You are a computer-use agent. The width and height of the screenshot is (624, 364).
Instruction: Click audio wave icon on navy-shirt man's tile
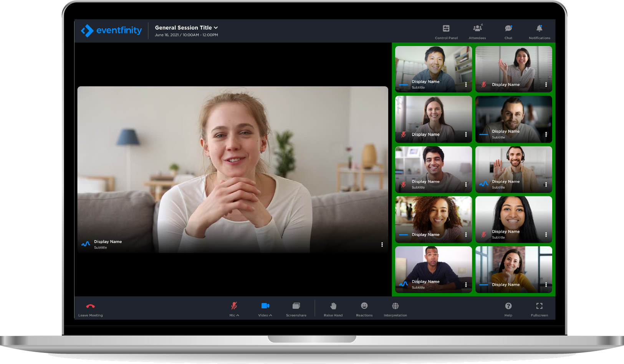[404, 284]
